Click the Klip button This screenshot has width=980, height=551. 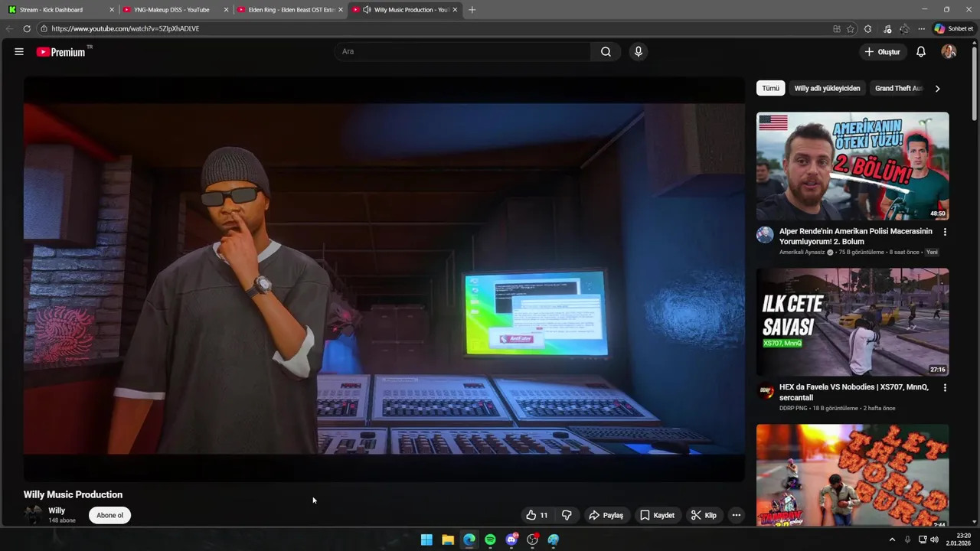pos(703,516)
